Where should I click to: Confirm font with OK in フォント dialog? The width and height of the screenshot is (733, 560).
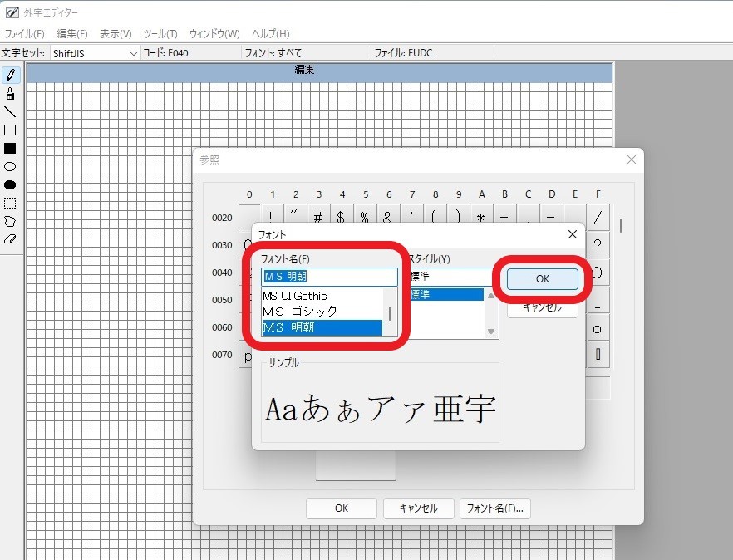tap(542, 279)
